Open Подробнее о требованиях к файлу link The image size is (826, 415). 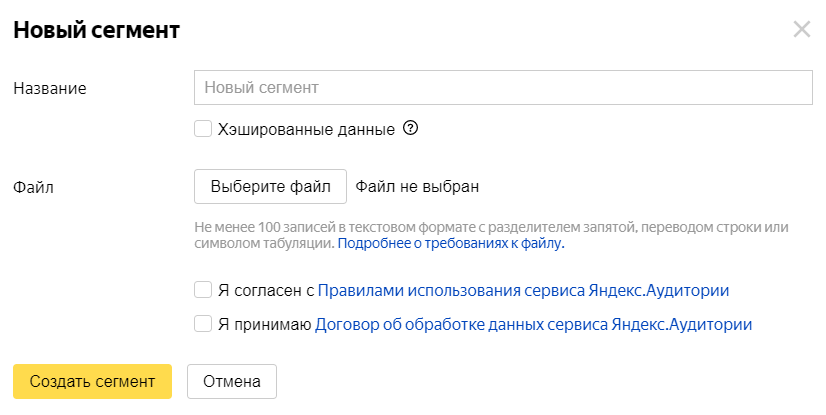coord(451,243)
